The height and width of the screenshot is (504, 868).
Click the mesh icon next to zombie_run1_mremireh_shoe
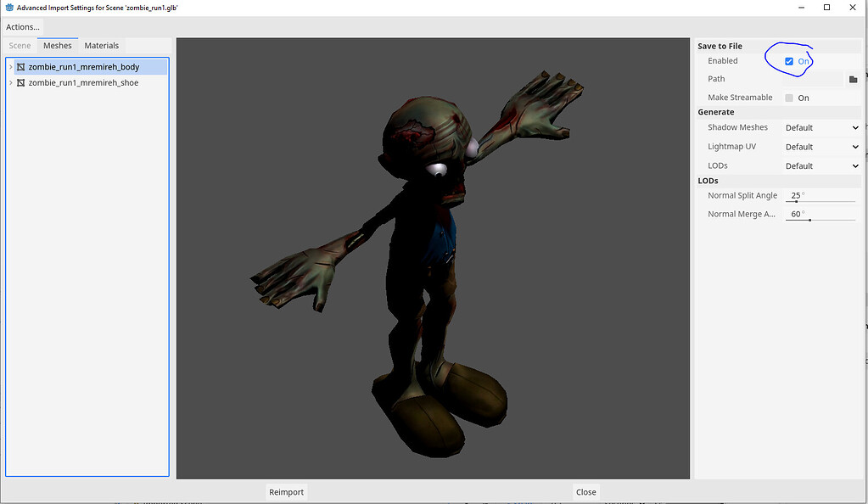click(20, 82)
